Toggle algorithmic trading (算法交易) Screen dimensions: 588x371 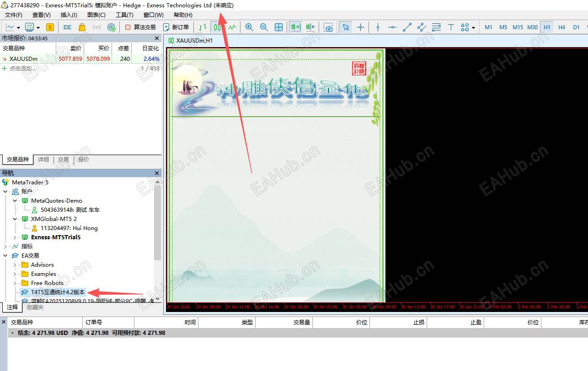coord(140,27)
